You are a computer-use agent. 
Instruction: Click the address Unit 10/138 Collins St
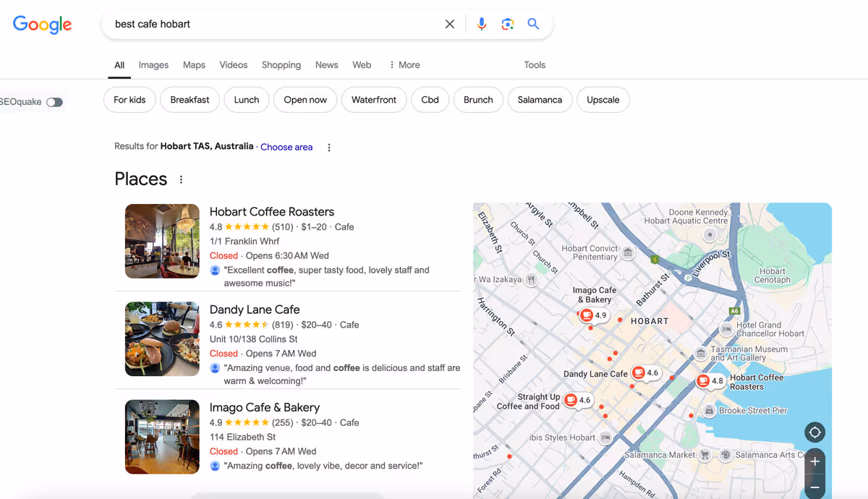pos(254,339)
